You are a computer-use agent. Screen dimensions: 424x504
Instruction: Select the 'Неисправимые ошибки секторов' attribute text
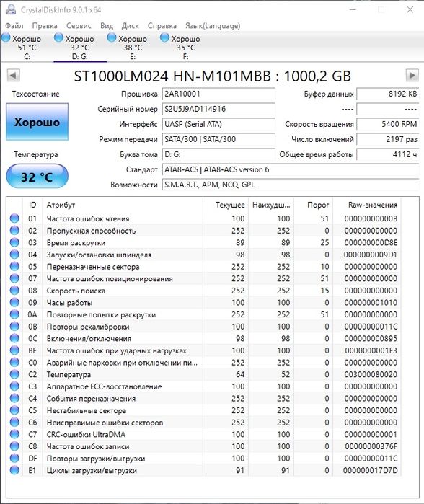[x=105, y=423]
